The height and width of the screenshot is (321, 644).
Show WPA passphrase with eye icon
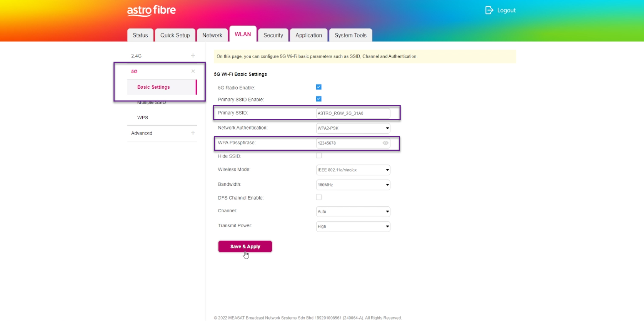pos(385,143)
